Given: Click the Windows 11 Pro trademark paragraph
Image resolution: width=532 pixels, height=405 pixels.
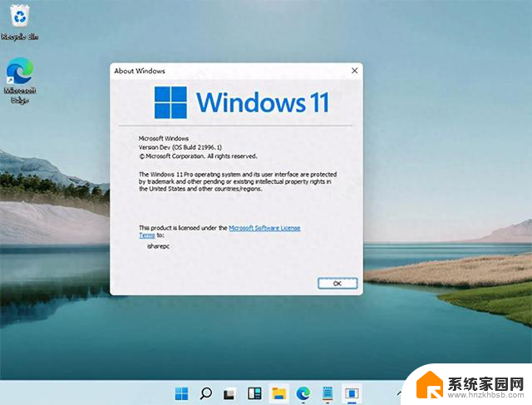Looking at the screenshot, I should [x=238, y=181].
